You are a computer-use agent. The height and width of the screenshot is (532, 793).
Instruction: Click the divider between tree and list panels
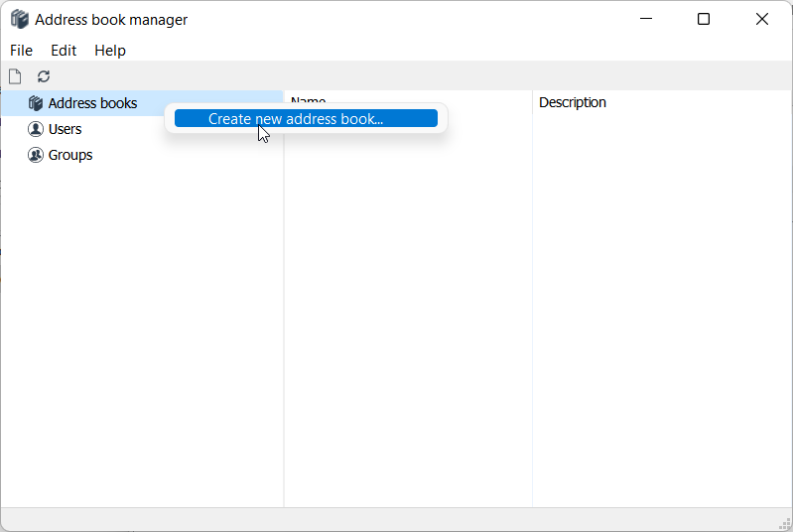tap(284, 298)
